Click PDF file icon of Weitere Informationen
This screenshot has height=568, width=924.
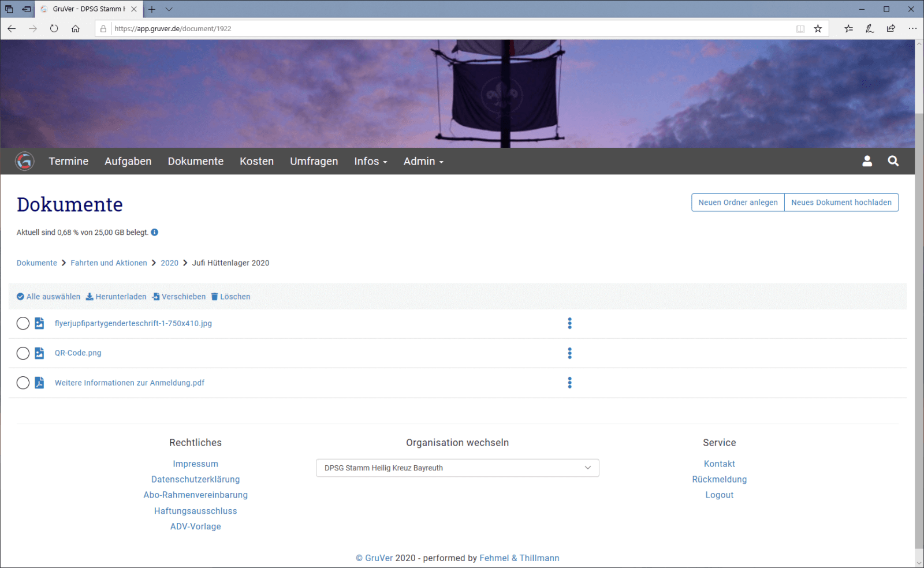[x=39, y=383]
